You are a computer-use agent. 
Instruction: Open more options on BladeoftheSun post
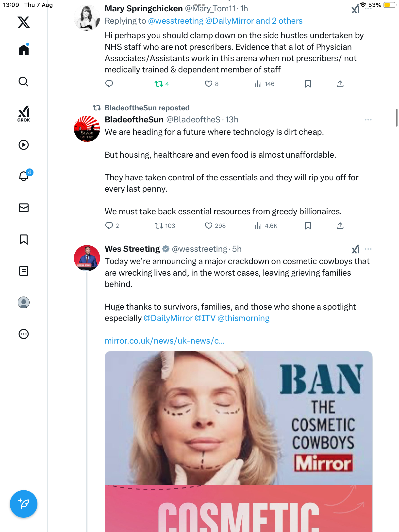(368, 120)
